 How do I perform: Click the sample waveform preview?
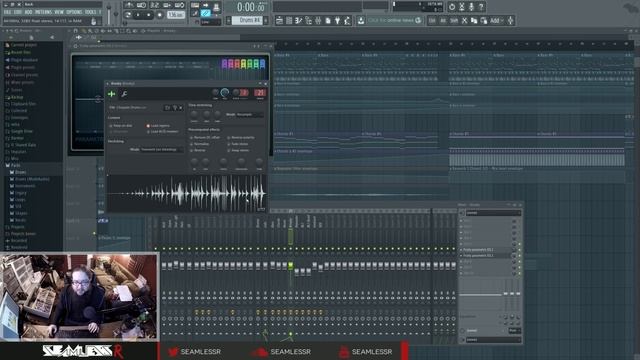[x=187, y=193]
